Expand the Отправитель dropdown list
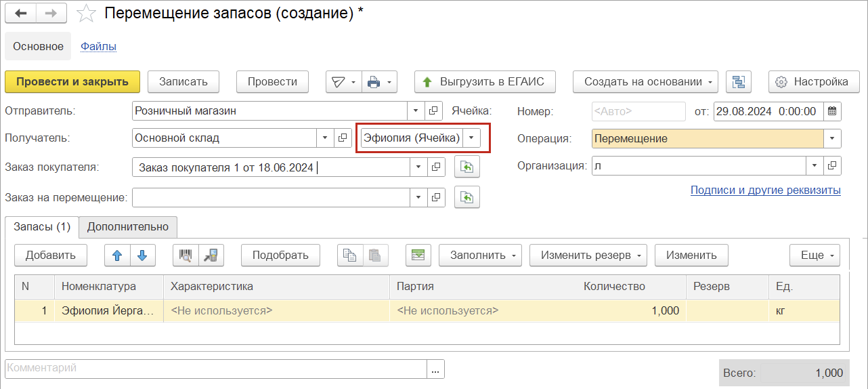Viewport: 868px width, 389px height. click(x=416, y=111)
